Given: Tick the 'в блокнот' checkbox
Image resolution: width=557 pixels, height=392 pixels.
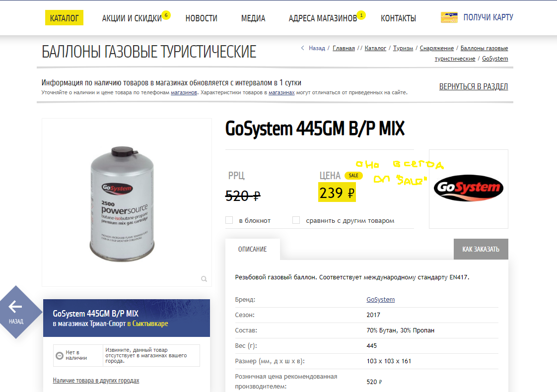Looking at the screenshot, I should coord(229,220).
